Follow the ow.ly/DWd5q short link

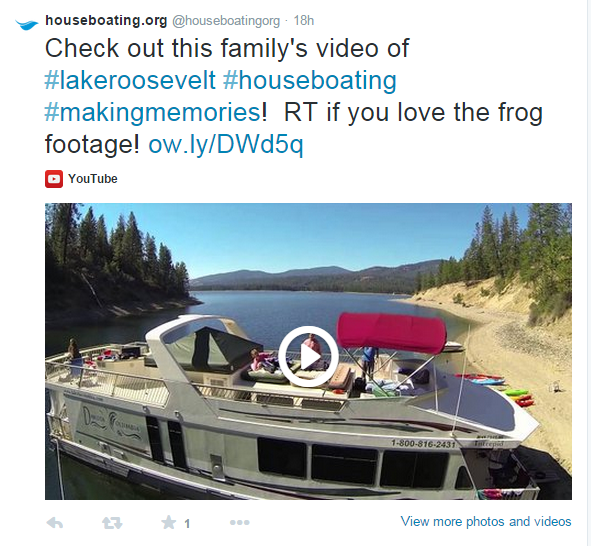pos(226,145)
